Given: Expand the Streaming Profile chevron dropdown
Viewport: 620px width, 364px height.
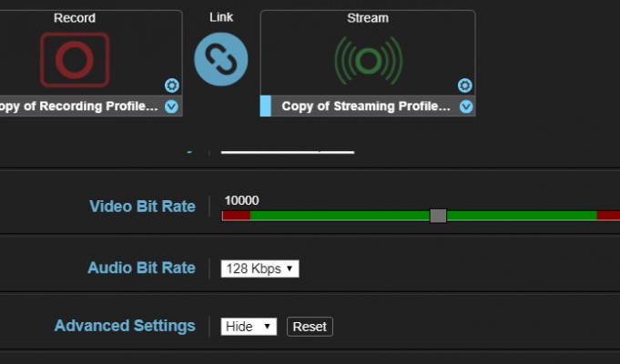Looking at the screenshot, I should click(466, 106).
